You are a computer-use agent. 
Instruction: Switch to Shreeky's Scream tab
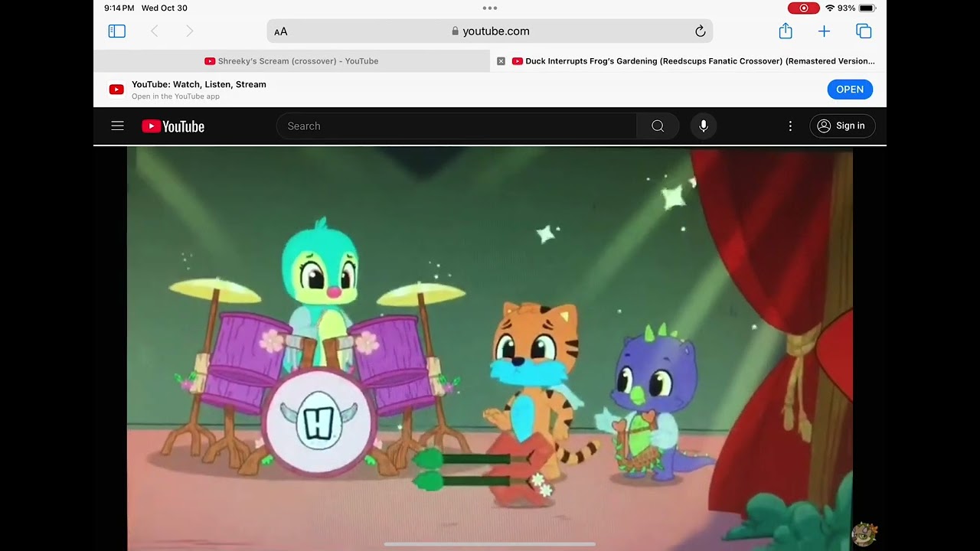[292, 61]
